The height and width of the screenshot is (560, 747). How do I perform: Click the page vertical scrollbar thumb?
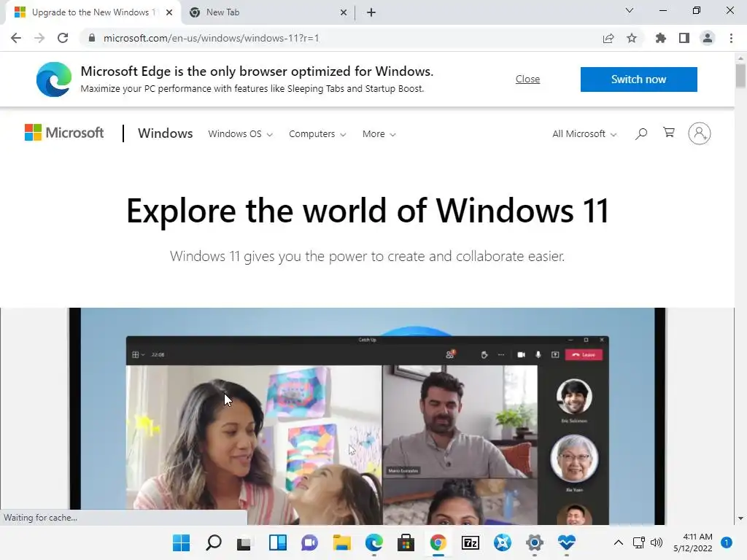click(x=740, y=76)
